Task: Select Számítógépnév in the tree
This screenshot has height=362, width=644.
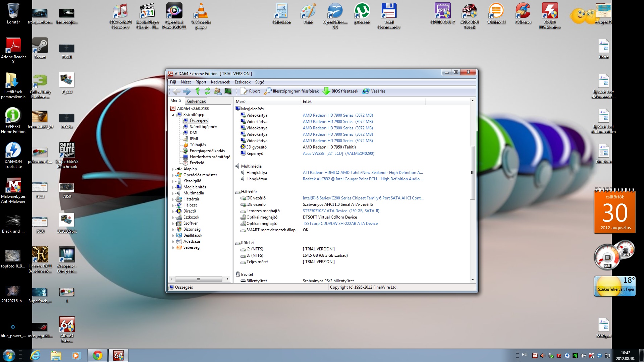Action: click(x=203, y=127)
